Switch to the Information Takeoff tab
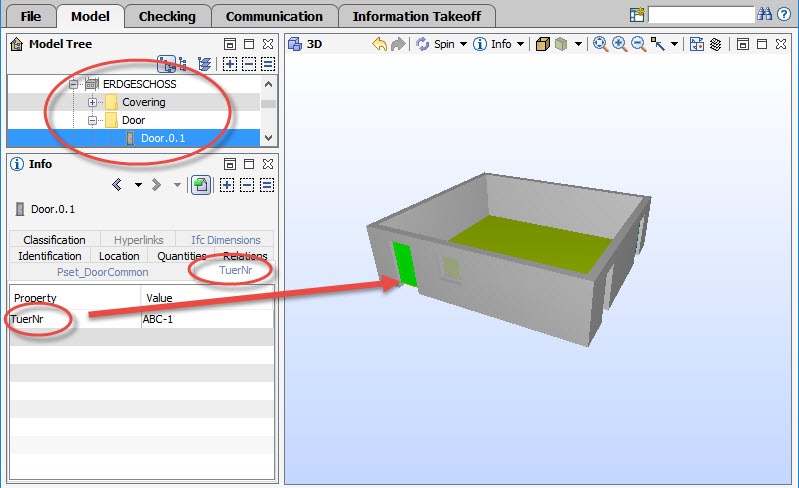 click(417, 16)
